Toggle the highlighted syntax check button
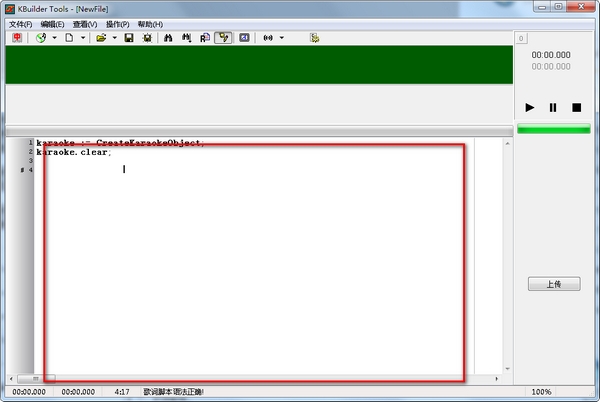Image resolution: width=600 pixels, height=402 pixels. 223,38
